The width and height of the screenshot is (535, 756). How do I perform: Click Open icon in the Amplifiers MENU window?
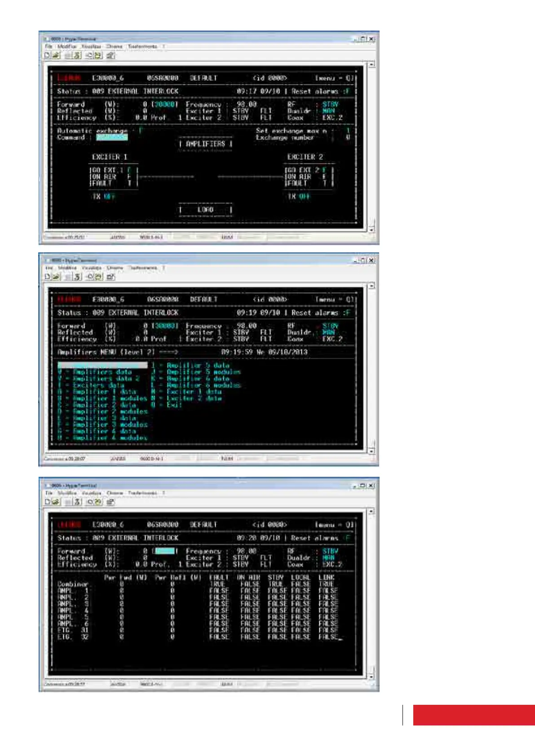[x=56, y=277]
